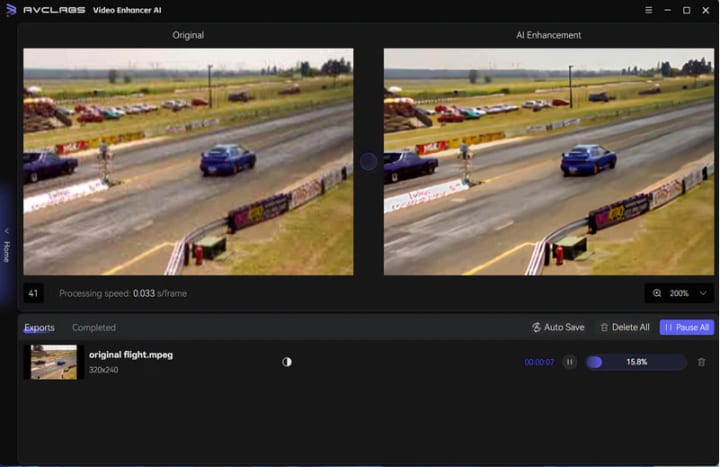The image size is (720, 467).
Task: Click the zoom magnifier icon
Action: click(x=657, y=293)
